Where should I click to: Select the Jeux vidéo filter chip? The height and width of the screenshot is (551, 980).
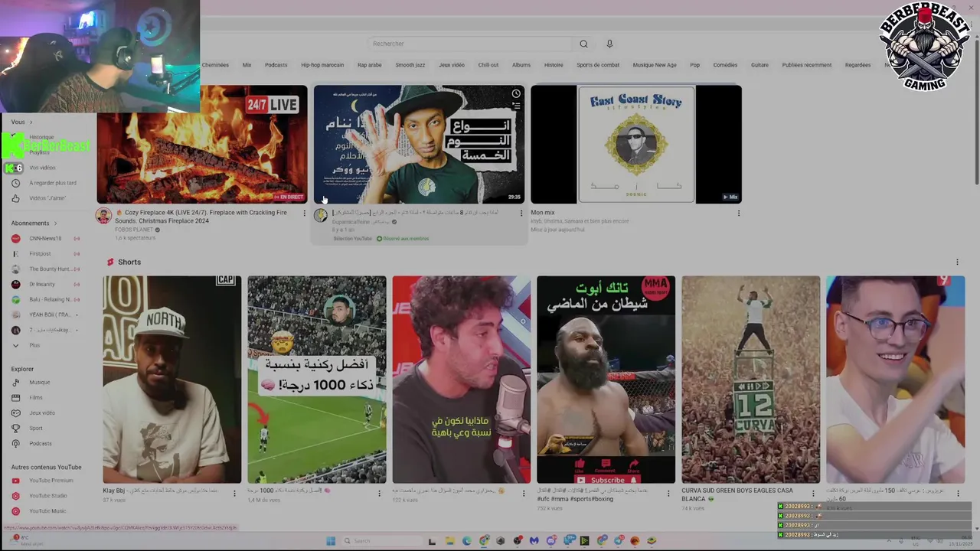451,65
